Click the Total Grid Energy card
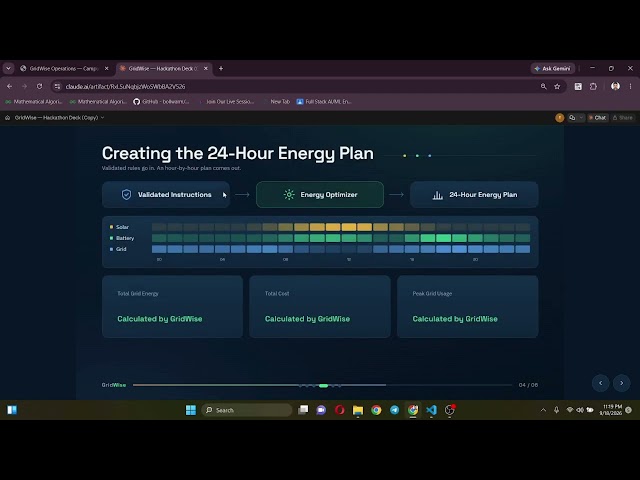This screenshot has height=480, width=640. (173, 307)
